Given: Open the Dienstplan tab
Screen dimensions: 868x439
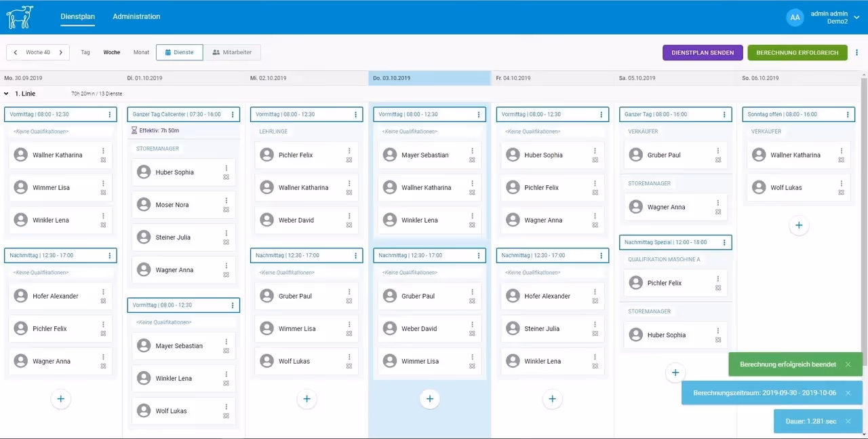Looking at the screenshot, I should point(77,16).
